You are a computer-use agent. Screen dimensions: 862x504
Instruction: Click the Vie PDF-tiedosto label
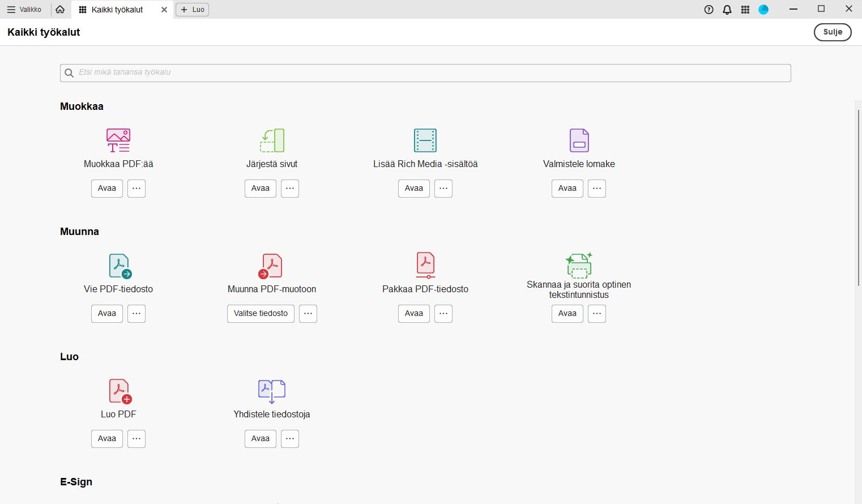[118, 289]
